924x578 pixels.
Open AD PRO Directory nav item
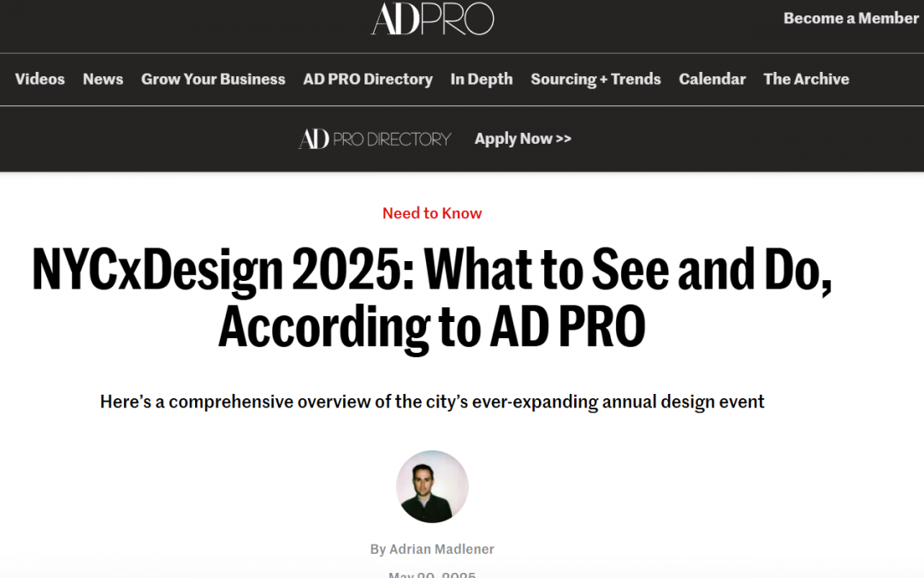(x=368, y=79)
